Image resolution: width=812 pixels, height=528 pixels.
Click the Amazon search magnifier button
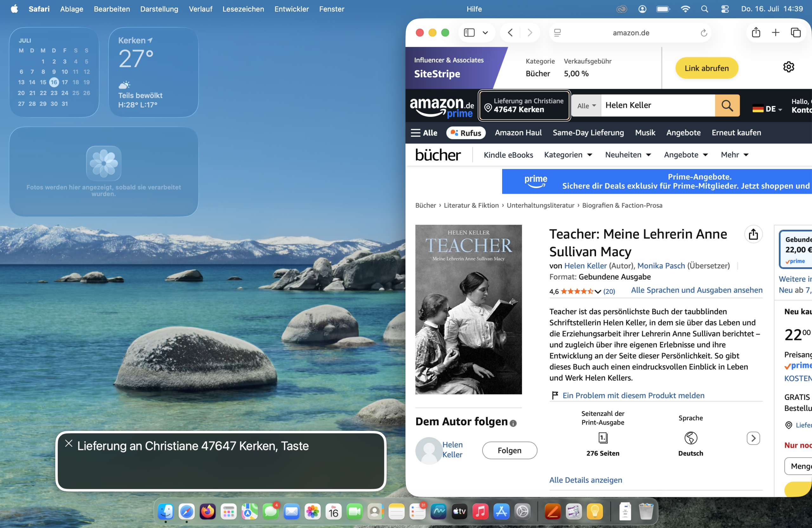pyautogui.click(x=727, y=105)
